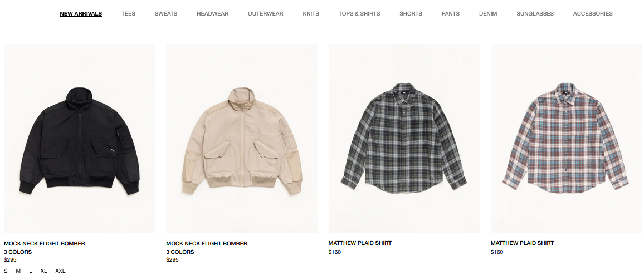The image size is (644, 275).
Task: Open the green plaid shirt photo
Action: (x=404, y=138)
